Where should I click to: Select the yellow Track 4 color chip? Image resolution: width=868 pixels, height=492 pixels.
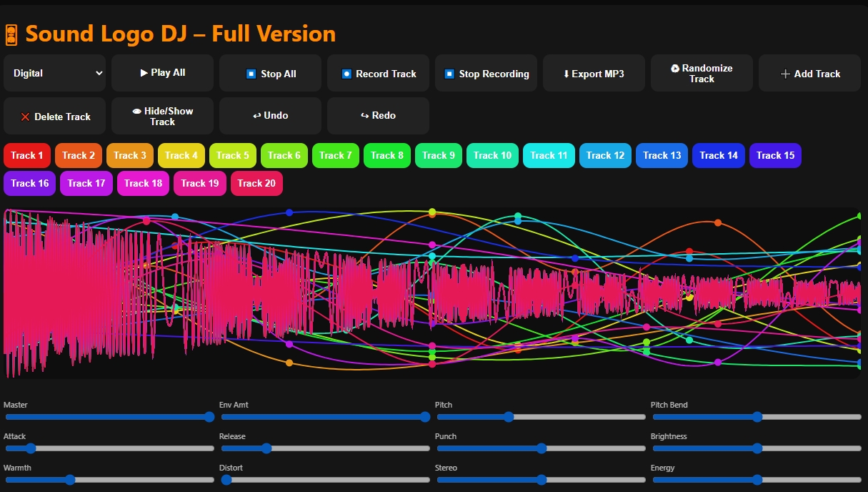pyautogui.click(x=181, y=155)
